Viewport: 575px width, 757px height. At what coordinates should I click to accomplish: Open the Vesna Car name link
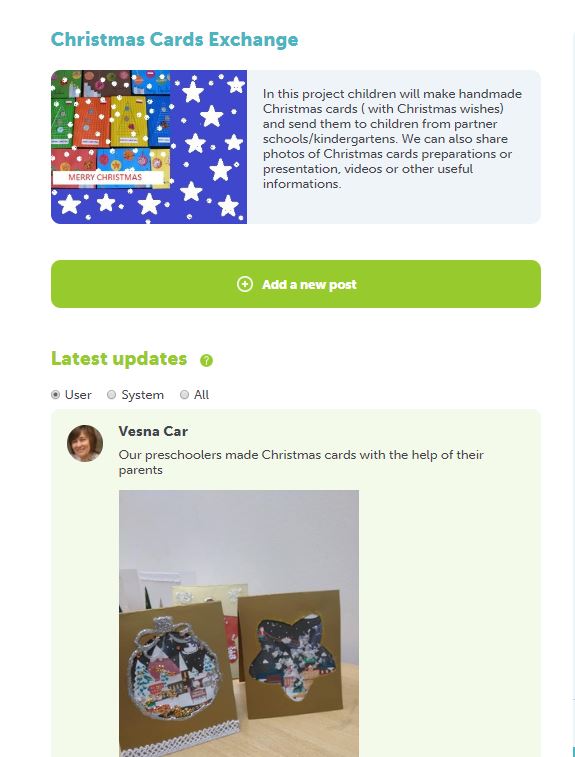pos(153,431)
